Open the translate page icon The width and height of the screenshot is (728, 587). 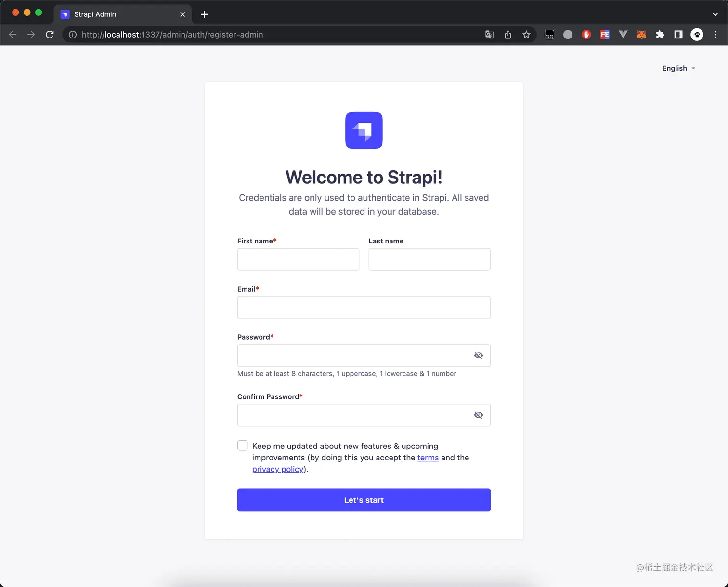490,35
